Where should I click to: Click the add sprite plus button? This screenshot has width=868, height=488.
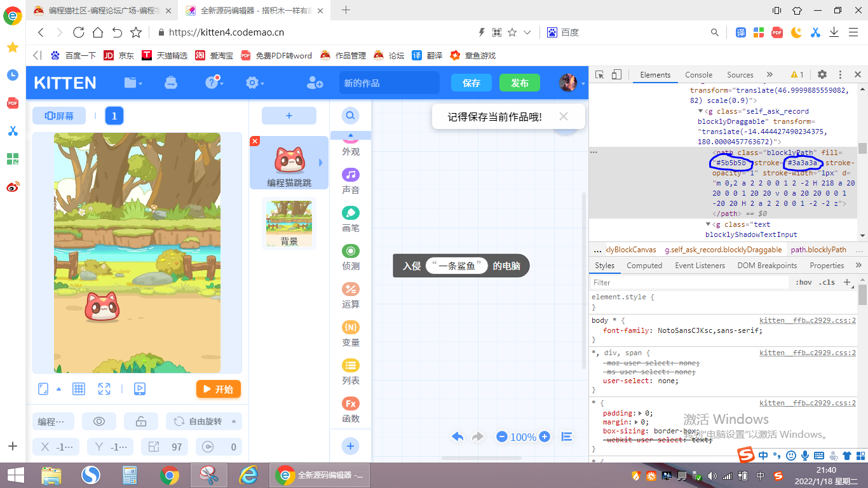[289, 116]
